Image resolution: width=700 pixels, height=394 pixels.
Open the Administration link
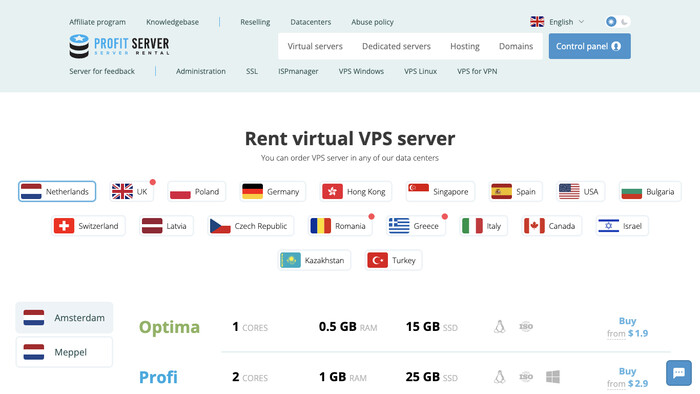tap(200, 71)
